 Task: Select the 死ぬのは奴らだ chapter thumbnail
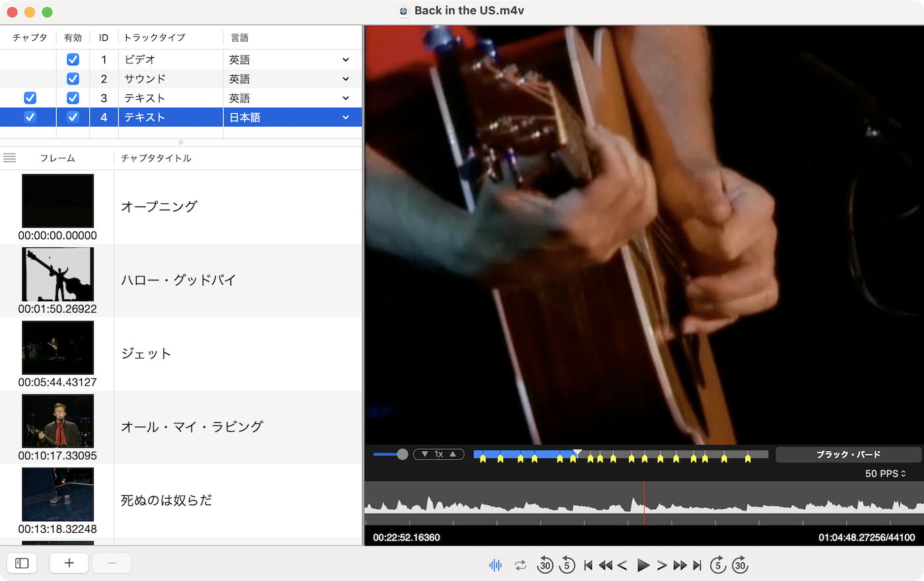click(x=57, y=495)
